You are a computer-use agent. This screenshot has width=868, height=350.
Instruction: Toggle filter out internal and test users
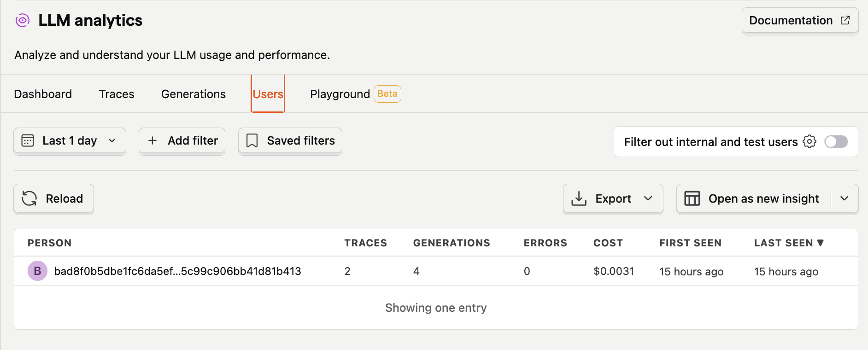[x=836, y=141]
